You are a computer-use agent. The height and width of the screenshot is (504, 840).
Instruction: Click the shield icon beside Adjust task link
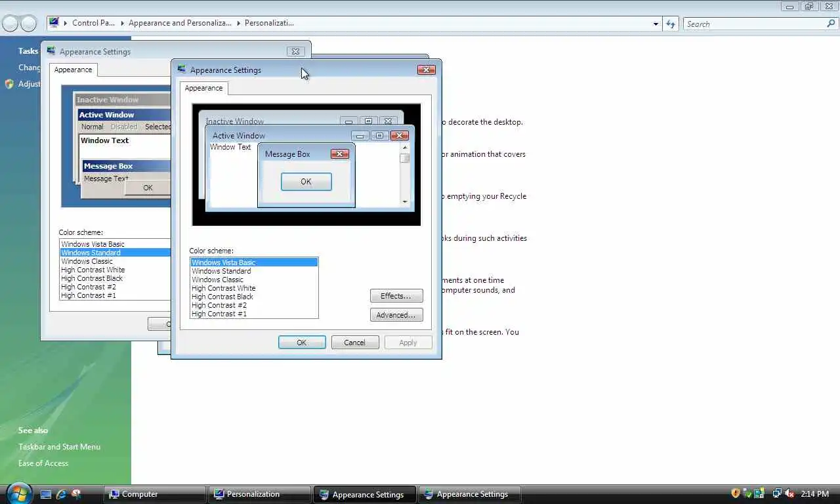point(9,84)
